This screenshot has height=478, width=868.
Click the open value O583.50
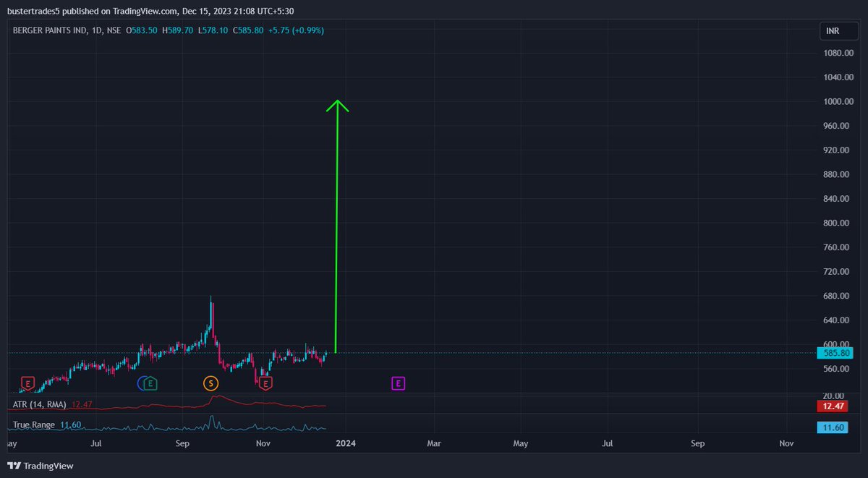coord(142,30)
